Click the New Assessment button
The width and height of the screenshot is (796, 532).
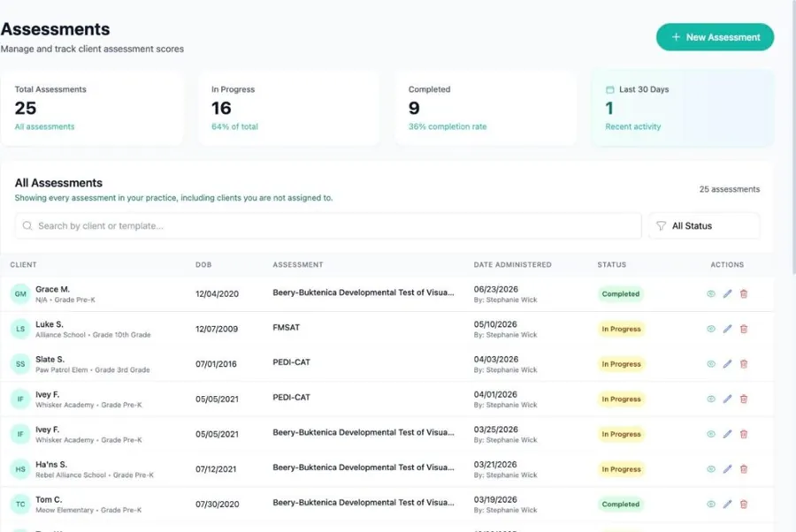[x=715, y=37]
